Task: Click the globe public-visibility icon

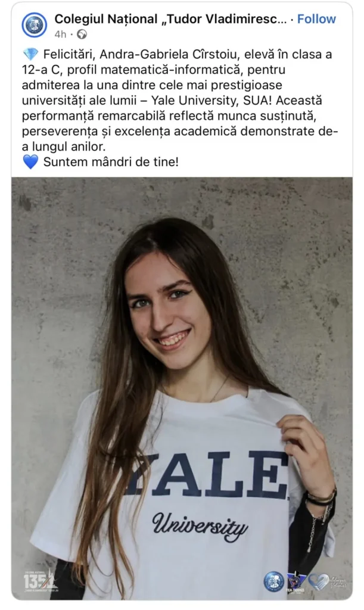Action: point(82,35)
